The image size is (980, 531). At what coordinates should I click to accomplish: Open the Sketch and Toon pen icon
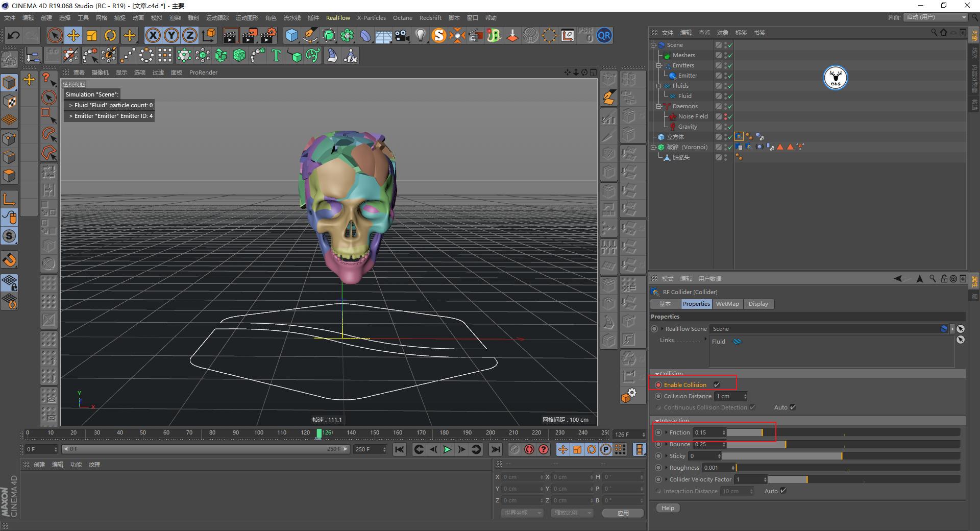click(x=310, y=35)
